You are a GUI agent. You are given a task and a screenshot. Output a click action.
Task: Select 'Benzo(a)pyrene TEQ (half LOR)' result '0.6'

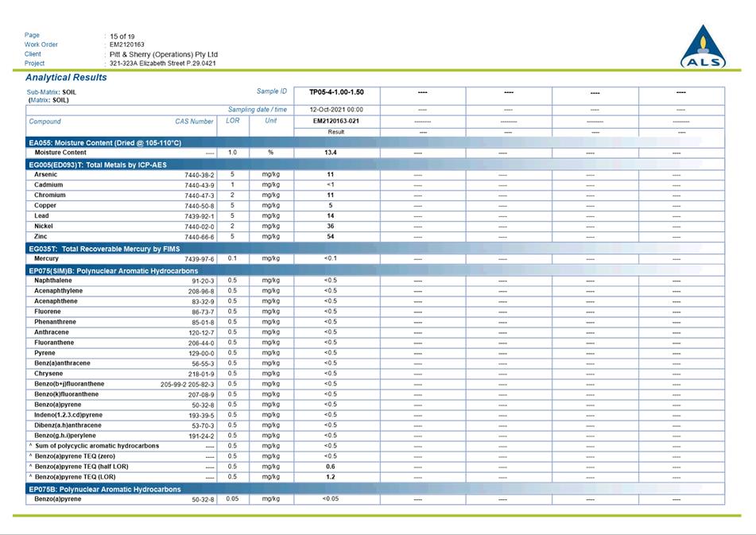(x=330, y=467)
